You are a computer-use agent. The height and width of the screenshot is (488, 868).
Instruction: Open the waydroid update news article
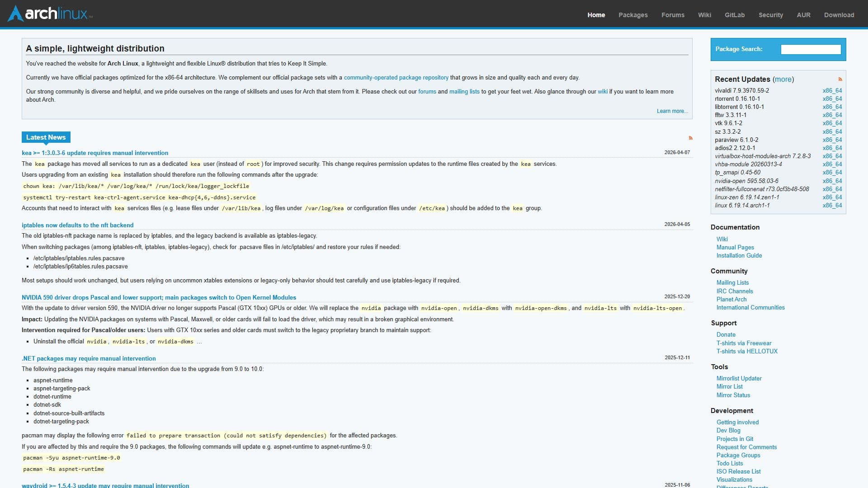click(x=105, y=485)
